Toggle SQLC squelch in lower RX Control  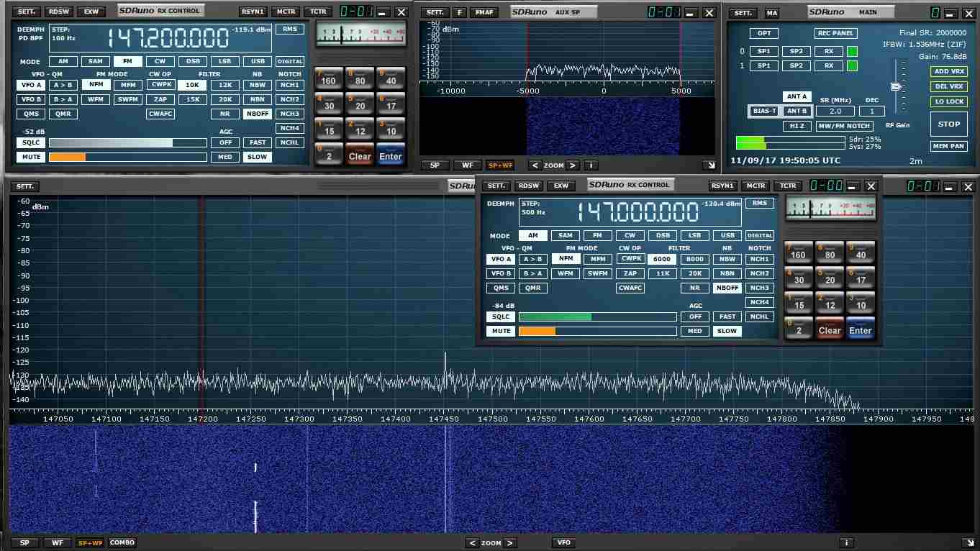point(500,317)
